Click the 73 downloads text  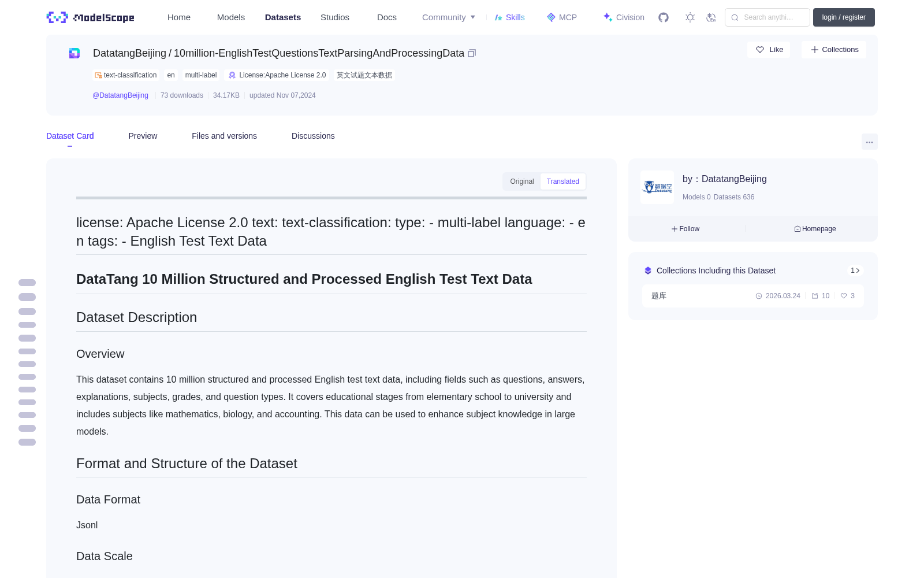coord(182,95)
